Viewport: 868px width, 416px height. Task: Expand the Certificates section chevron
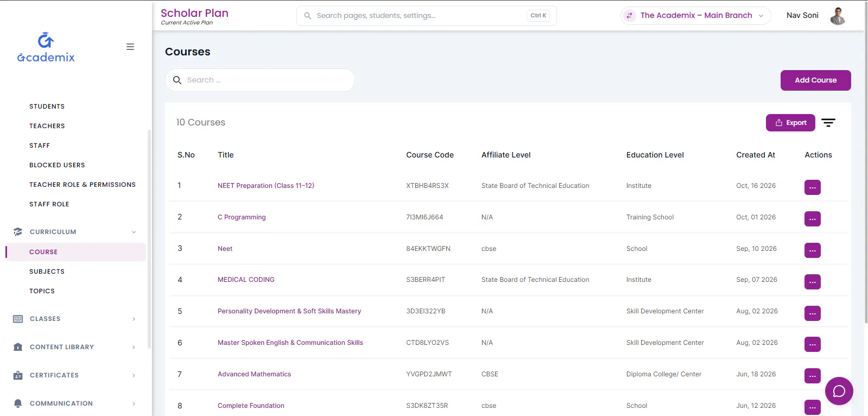(x=134, y=375)
